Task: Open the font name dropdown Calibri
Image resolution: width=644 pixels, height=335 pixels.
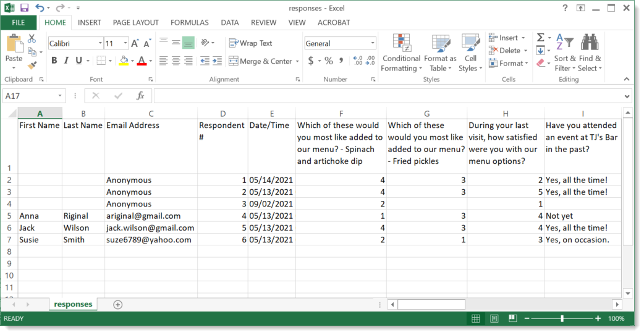Action: point(100,43)
